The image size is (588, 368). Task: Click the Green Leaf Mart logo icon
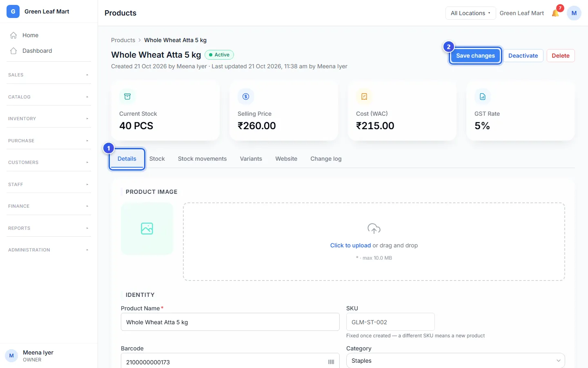tap(13, 11)
